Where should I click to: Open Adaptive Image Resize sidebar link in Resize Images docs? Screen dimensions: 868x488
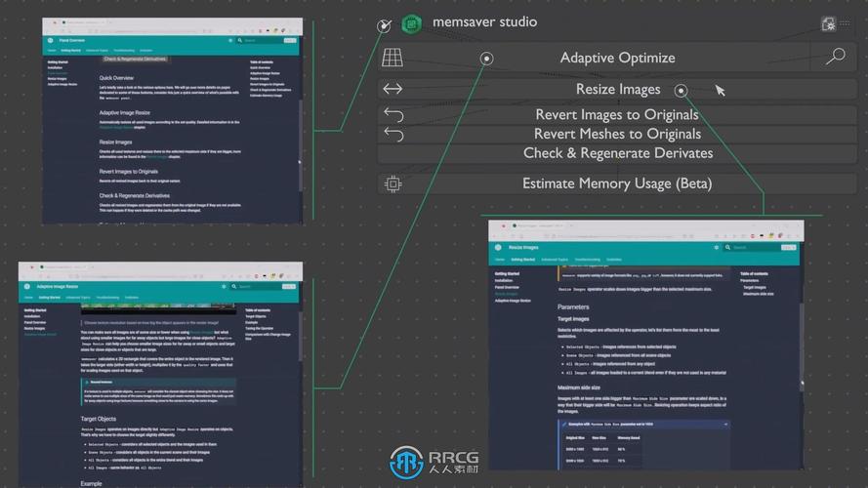[x=513, y=301]
